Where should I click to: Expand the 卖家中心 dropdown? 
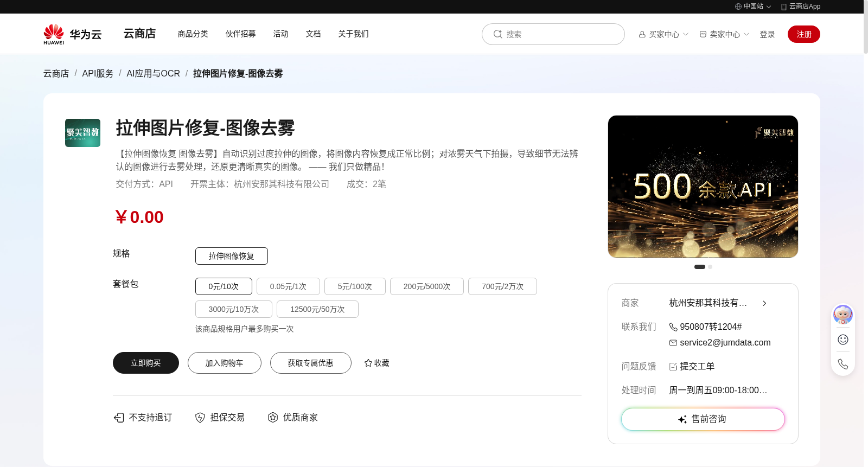click(746, 34)
